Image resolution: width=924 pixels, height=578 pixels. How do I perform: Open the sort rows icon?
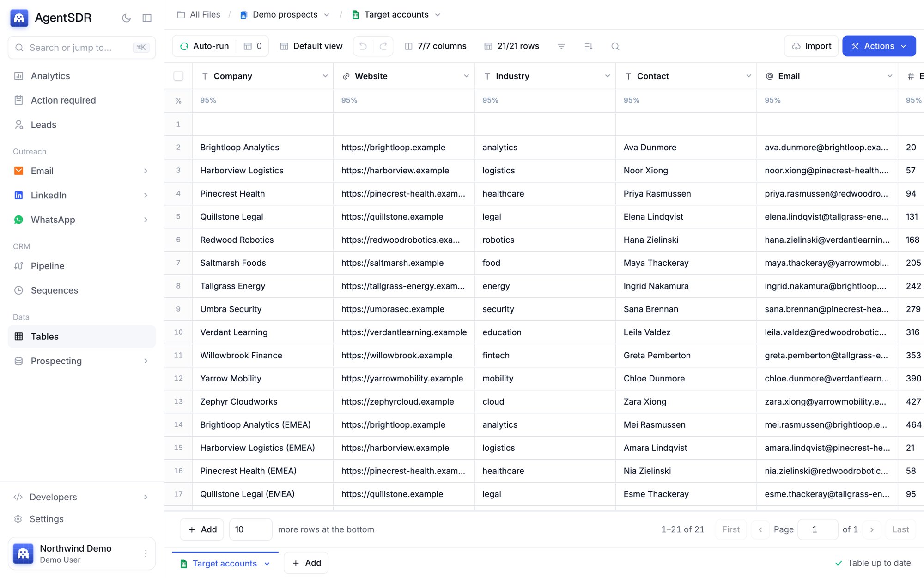[588, 46]
